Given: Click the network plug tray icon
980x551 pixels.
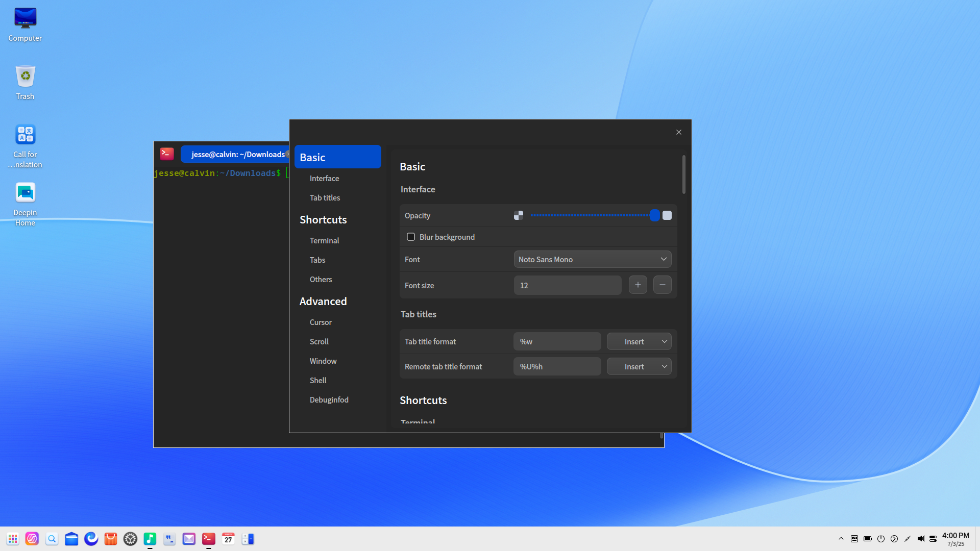Looking at the screenshot, I should pos(908,539).
